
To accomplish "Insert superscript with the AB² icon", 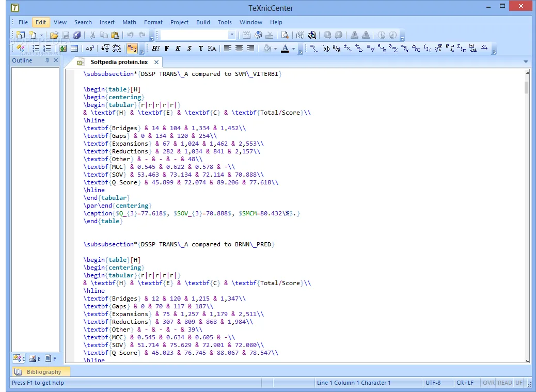I will [90, 49].
